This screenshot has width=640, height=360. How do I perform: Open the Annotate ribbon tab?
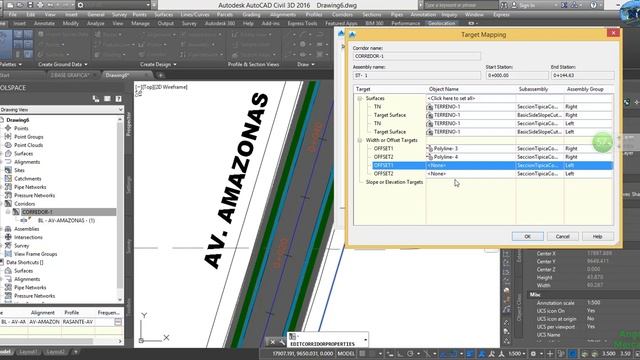tap(44, 23)
